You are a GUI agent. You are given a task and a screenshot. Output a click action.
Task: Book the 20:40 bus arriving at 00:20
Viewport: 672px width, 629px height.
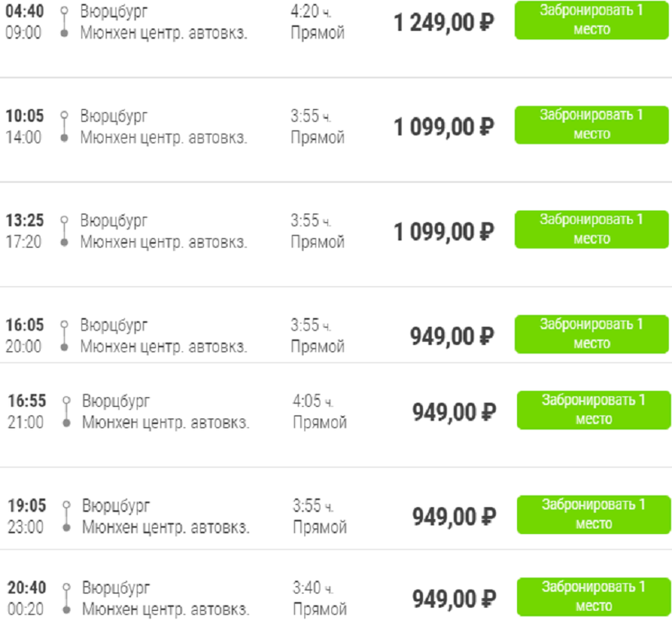[x=593, y=596]
